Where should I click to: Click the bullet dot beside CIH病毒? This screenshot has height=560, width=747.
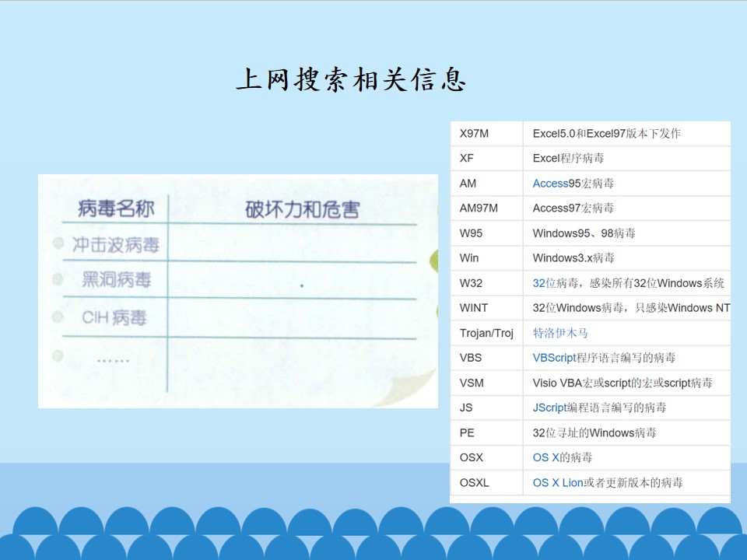58,317
